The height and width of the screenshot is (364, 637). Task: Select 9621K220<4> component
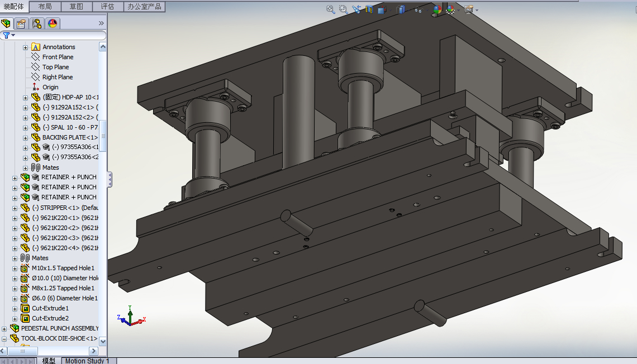tap(65, 247)
